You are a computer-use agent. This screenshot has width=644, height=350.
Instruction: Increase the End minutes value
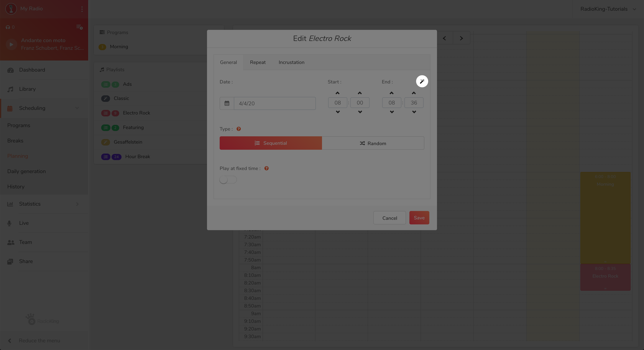(414, 93)
